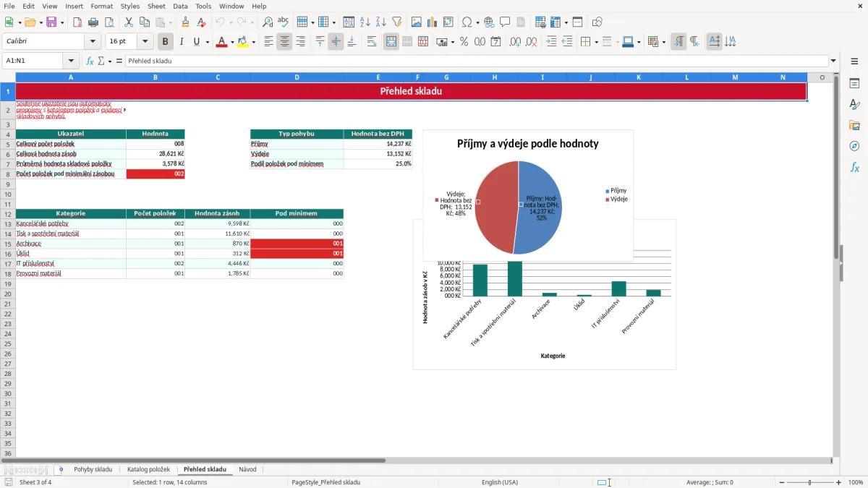Open the sidebar Navigator compass icon
The width and height of the screenshot is (868, 488).
(x=854, y=146)
